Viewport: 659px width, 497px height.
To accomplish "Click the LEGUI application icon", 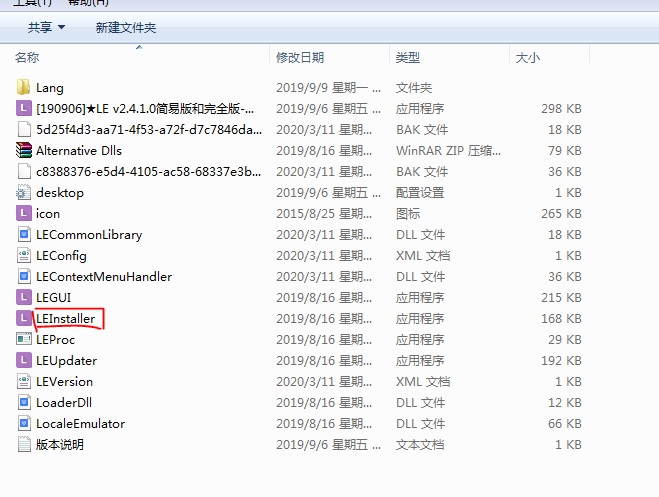I will click(x=24, y=297).
